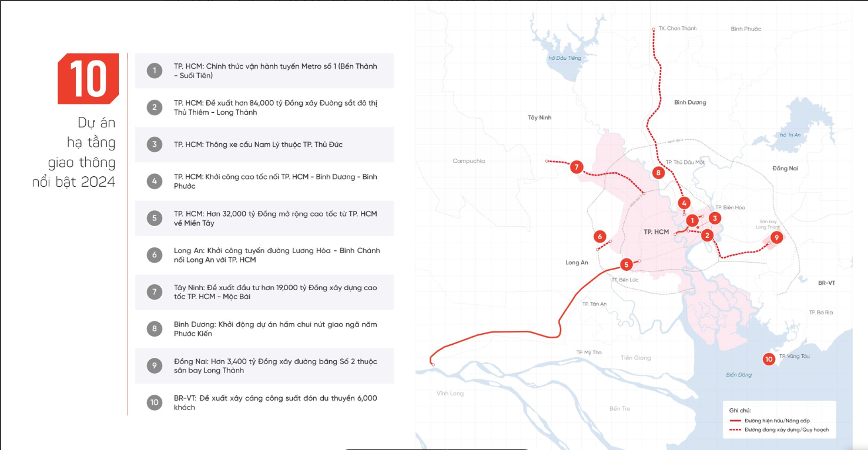Click red map marker 5 near Bến Lức

coord(626,264)
